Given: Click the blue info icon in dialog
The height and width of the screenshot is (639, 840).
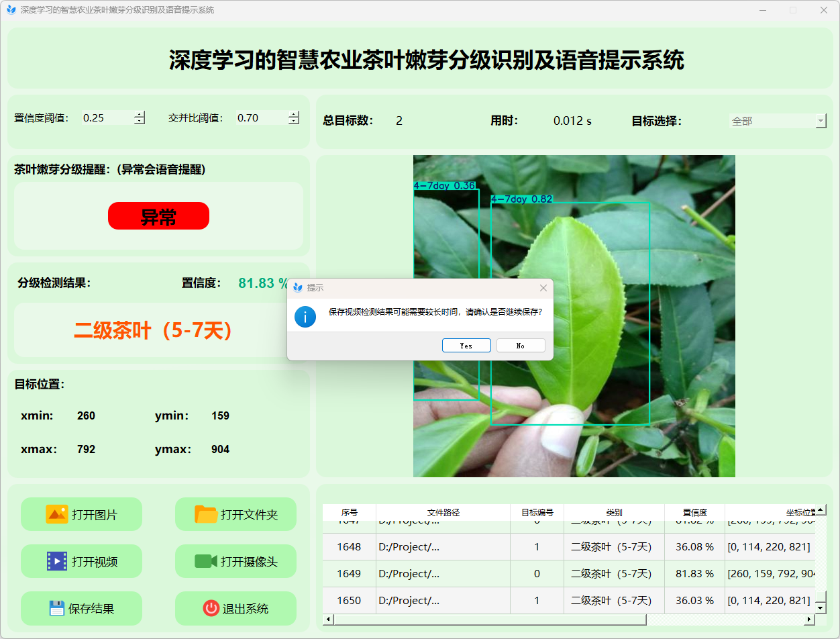Looking at the screenshot, I should click(x=305, y=316).
